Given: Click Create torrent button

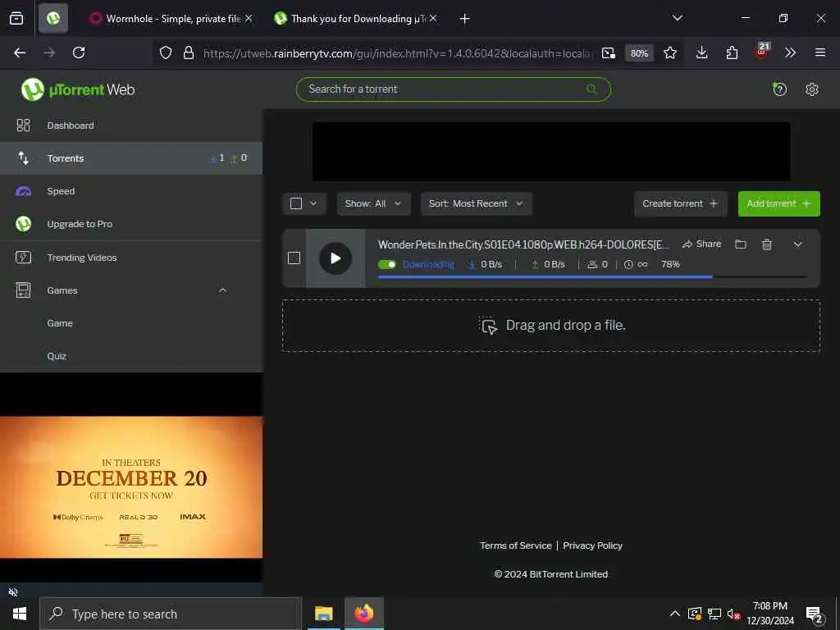Looking at the screenshot, I should [680, 203].
